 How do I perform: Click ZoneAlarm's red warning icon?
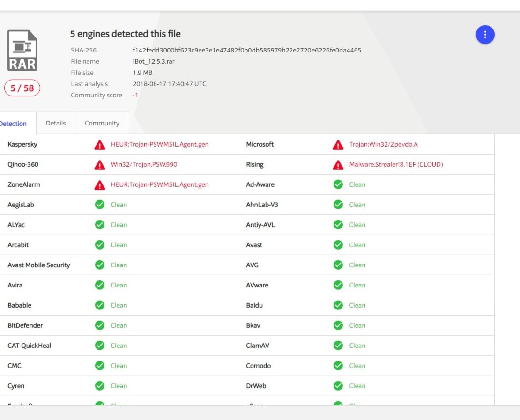click(x=99, y=185)
